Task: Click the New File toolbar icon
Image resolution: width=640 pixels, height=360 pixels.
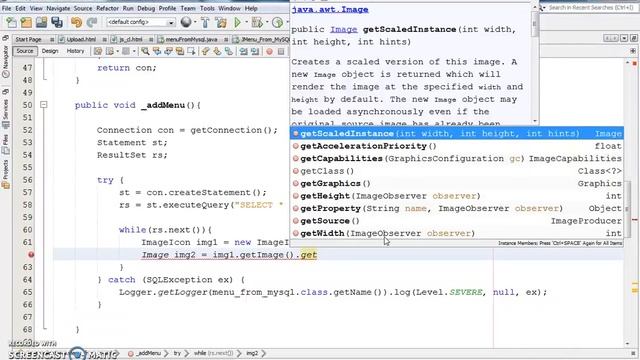Action: [11, 22]
